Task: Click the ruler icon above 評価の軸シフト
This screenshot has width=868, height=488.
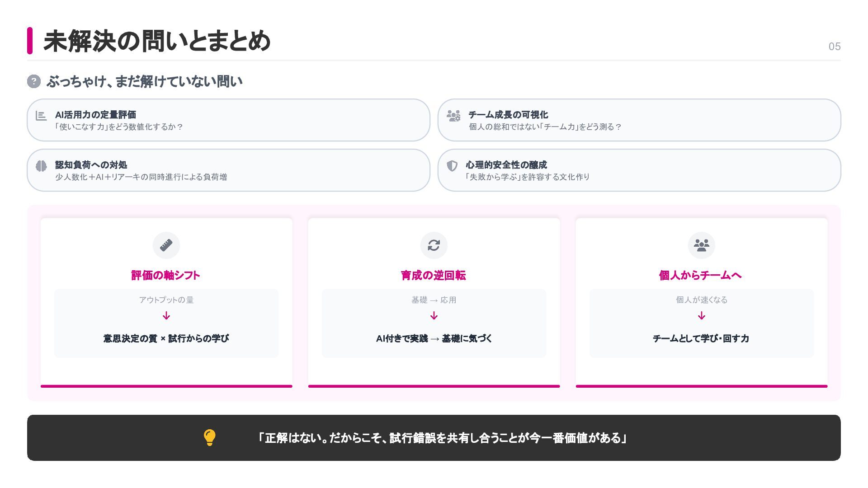Action: click(166, 245)
